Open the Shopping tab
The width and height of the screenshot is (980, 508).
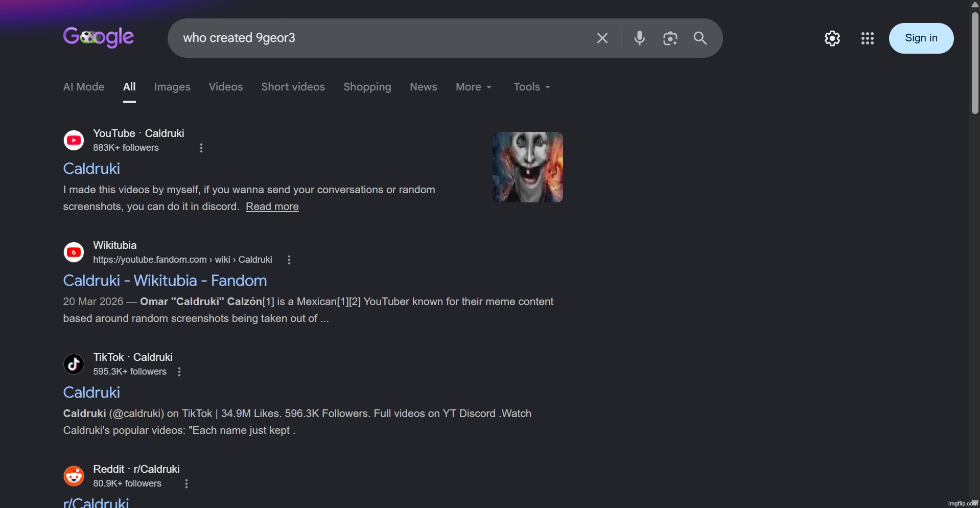[367, 87]
